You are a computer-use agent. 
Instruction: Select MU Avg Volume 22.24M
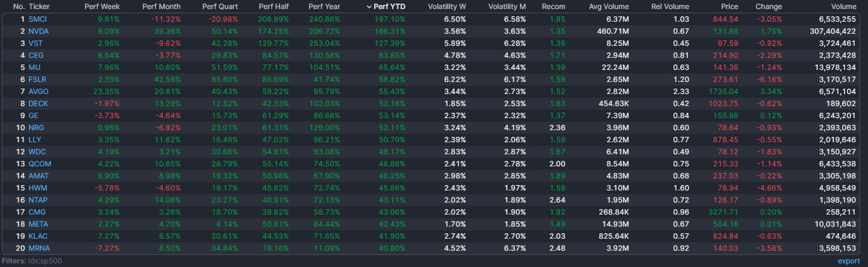615,68
